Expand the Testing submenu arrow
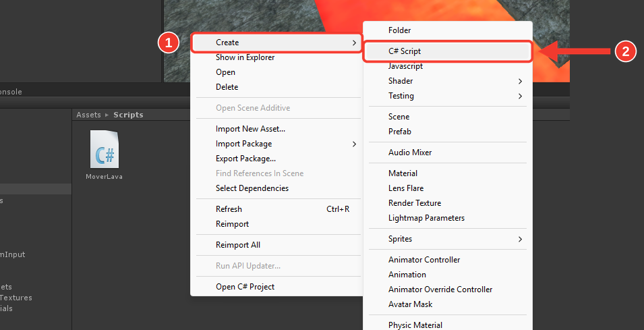This screenshot has height=330, width=644. pyautogui.click(x=521, y=96)
